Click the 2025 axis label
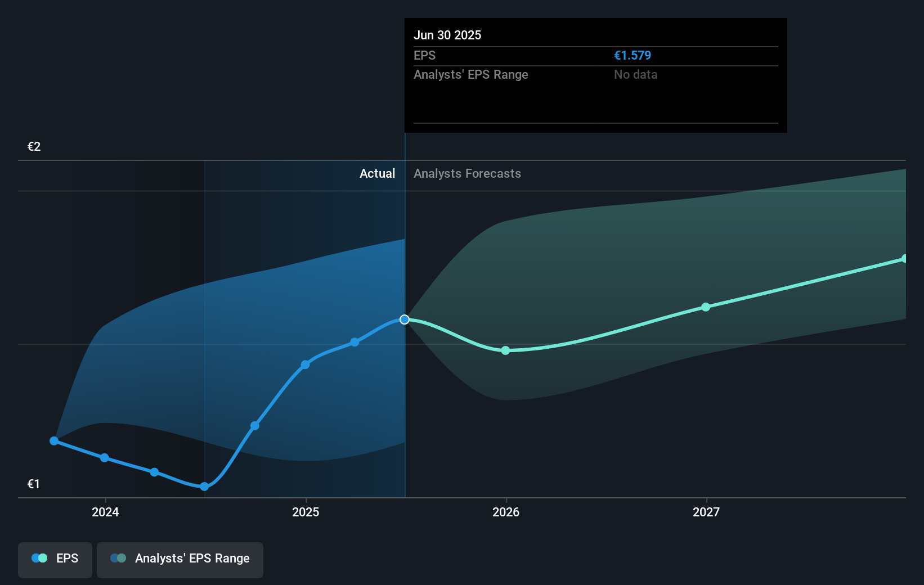 [x=305, y=512]
